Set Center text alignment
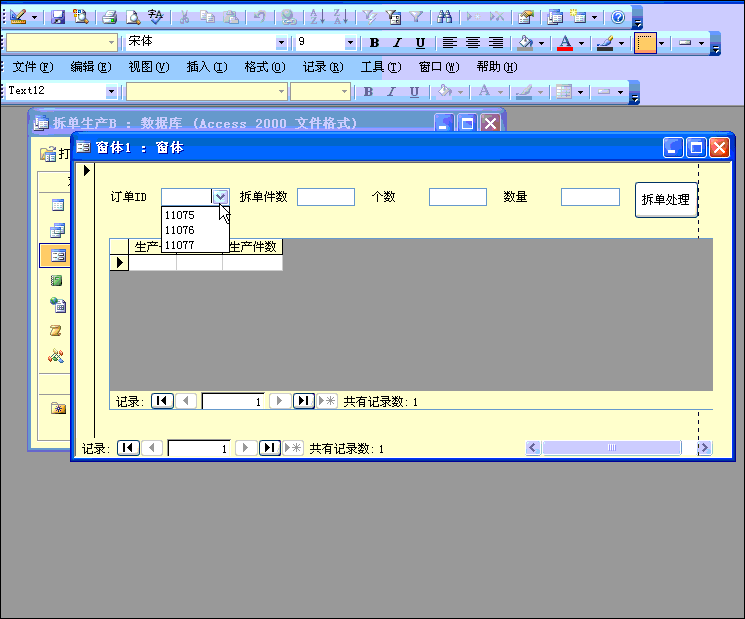 coord(473,43)
